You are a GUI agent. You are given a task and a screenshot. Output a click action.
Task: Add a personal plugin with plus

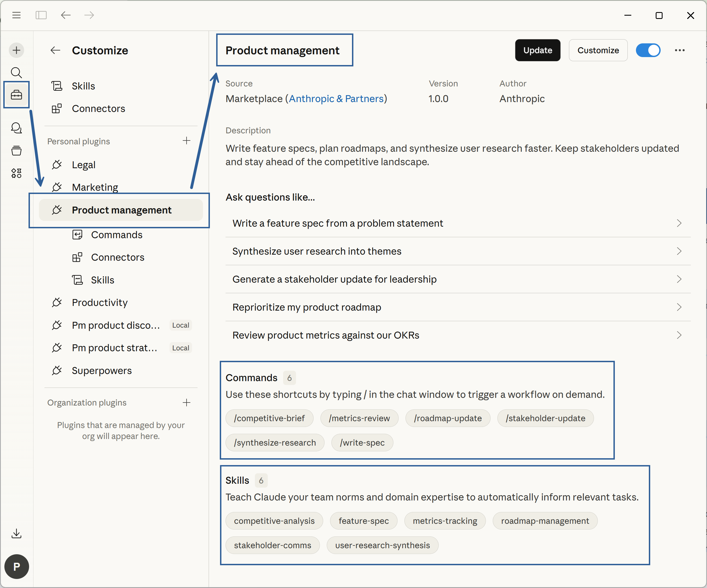(x=187, y=141)
